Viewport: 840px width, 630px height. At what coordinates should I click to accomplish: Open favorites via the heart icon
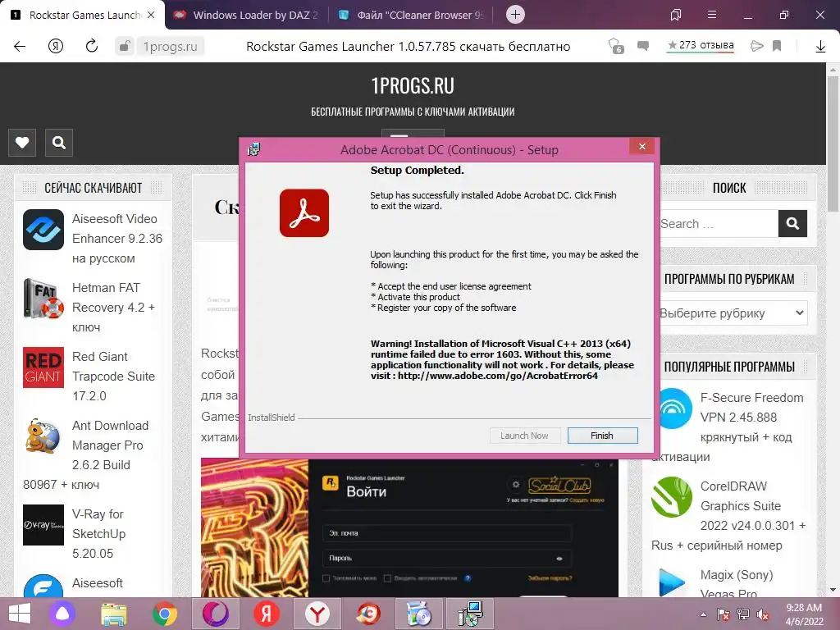pos(22,143)
